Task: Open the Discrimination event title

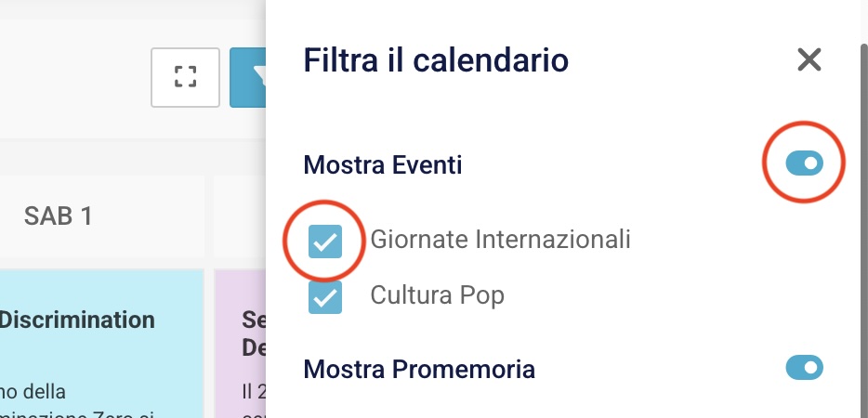Action: [x=77, y=320]
